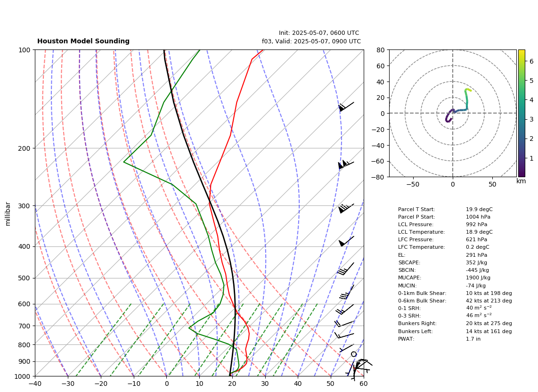Image resolution: width=538 pixels, height=392 pixels.
Task: Click the hodograph height colorbar
Action: pyautogui.click(x=522, y=113)
